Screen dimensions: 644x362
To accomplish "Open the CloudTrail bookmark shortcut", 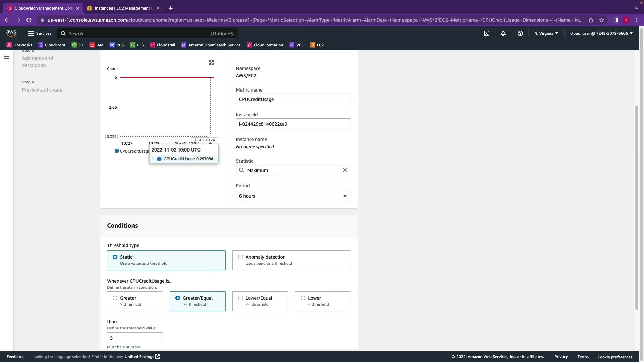I will pos(162,45).
